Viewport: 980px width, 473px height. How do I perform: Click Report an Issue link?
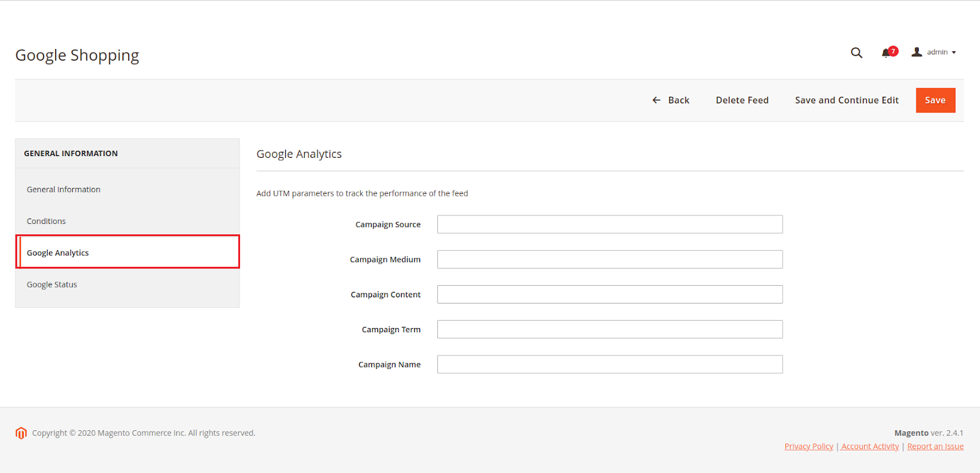935,447
